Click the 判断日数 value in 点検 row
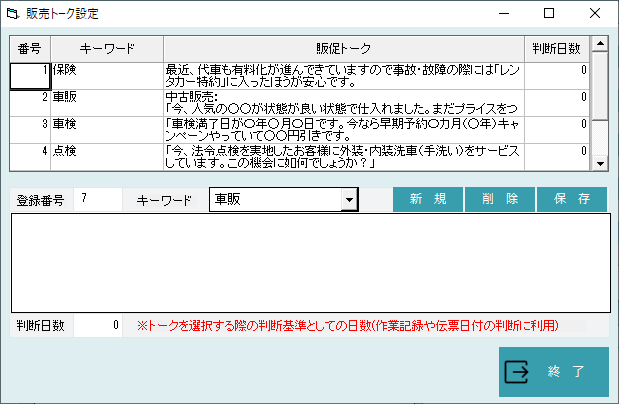The height and width of the screenshot is (404, 619). 557,157
